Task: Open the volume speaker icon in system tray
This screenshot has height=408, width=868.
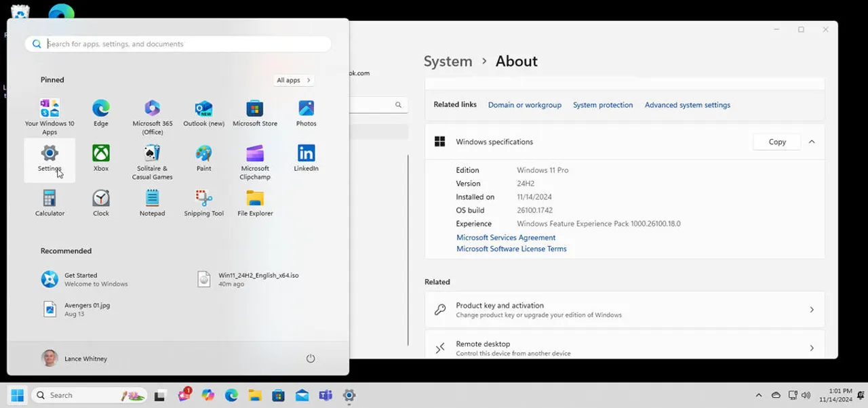Action: (806, 395)
